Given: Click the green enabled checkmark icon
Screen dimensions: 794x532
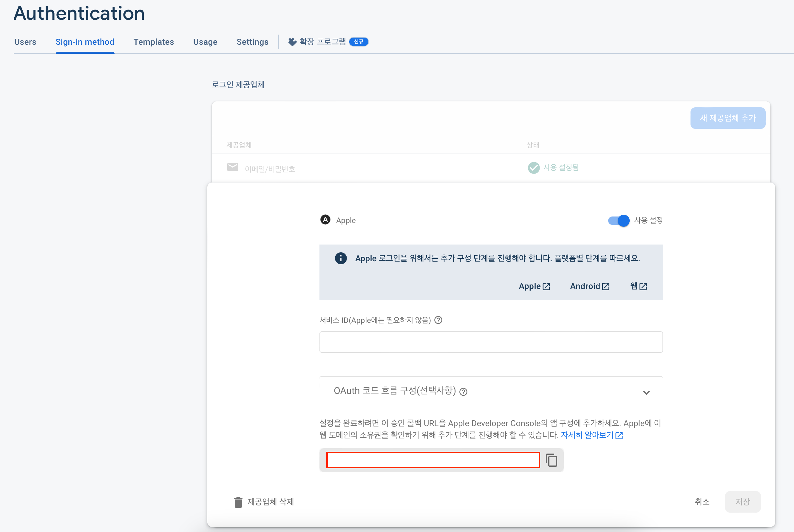Looking at the screenshot, I should click(533, 168).
